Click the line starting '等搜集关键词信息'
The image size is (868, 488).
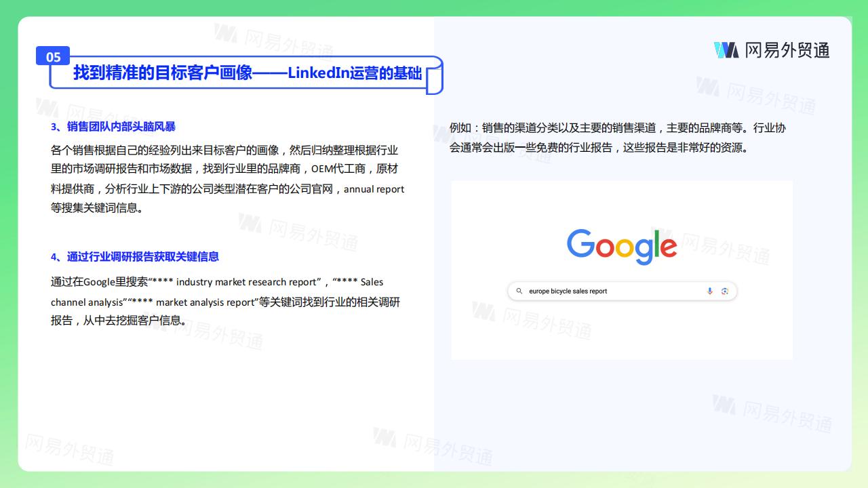click(97, 208)
